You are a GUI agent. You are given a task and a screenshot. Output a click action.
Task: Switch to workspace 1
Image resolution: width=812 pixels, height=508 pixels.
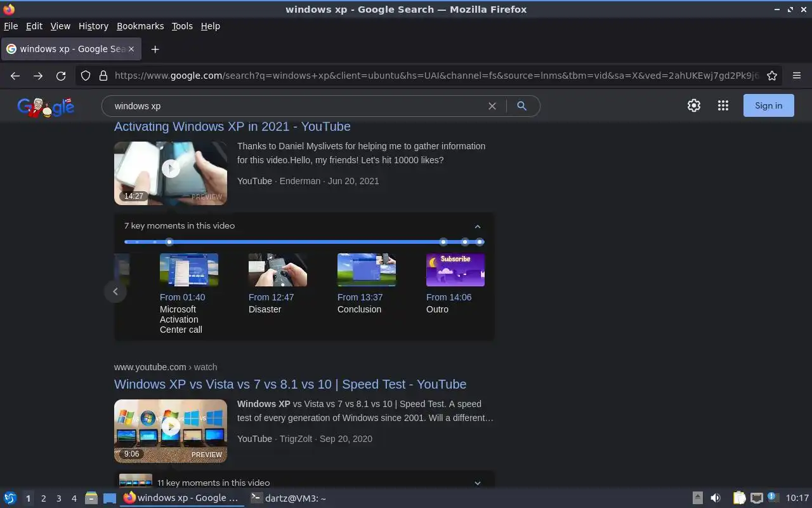[28, 498]
